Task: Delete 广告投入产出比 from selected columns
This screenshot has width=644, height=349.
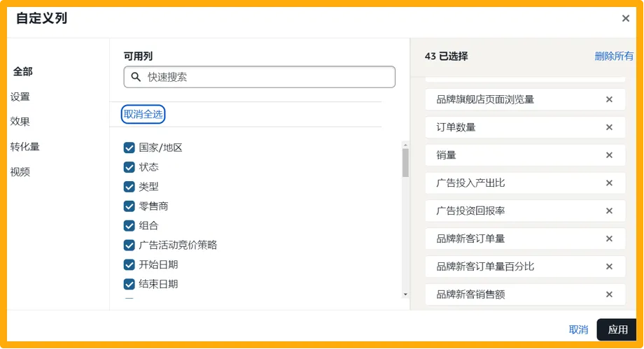Action: [609, 183]
